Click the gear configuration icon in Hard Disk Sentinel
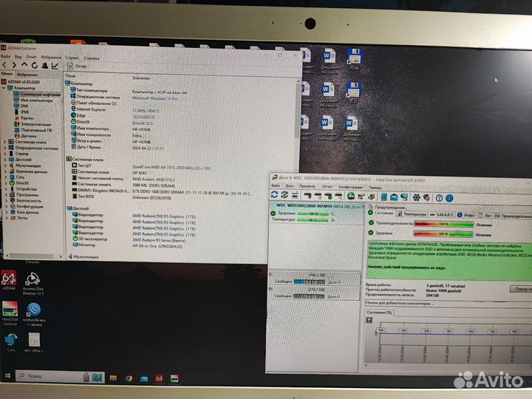This screenshot has height=399, width=532. [x=416, y=197]
